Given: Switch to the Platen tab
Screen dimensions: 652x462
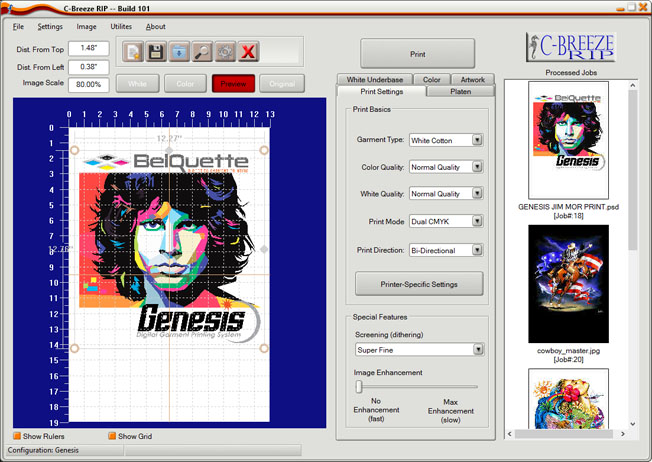Looking at the screenshot, I should (x=460, y=91).
